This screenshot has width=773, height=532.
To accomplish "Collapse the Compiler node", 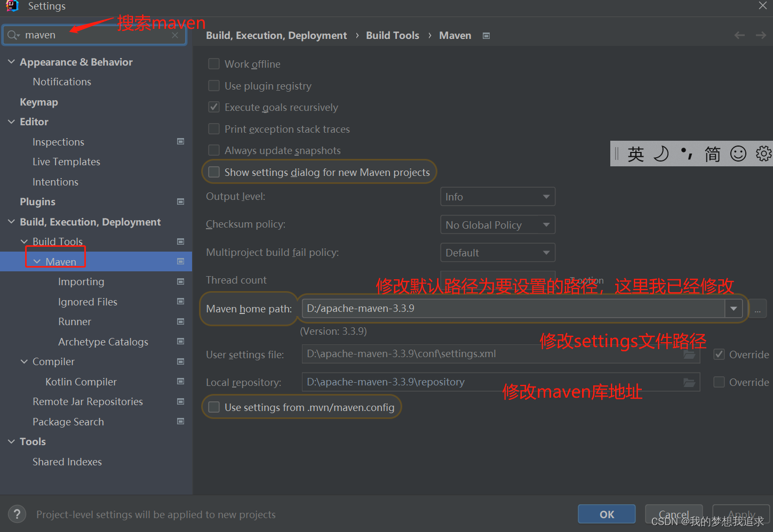I will click(x=24, y=361).
